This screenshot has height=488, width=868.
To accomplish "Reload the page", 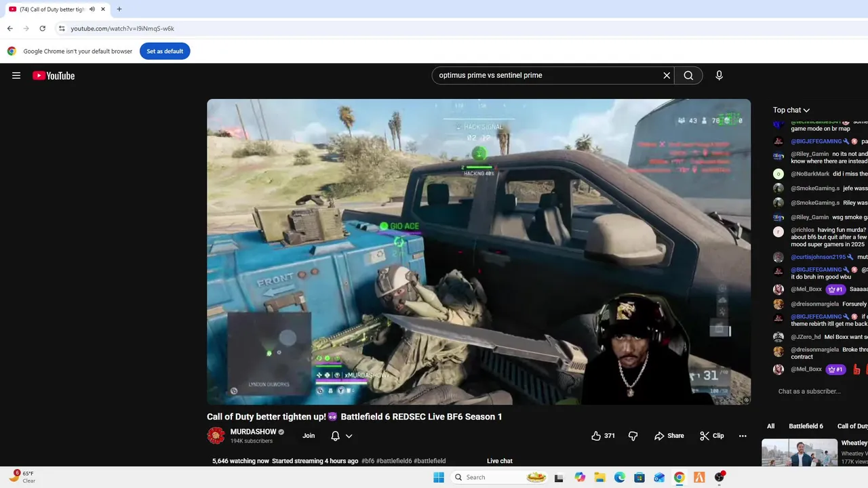I will (x=42, y=28).
